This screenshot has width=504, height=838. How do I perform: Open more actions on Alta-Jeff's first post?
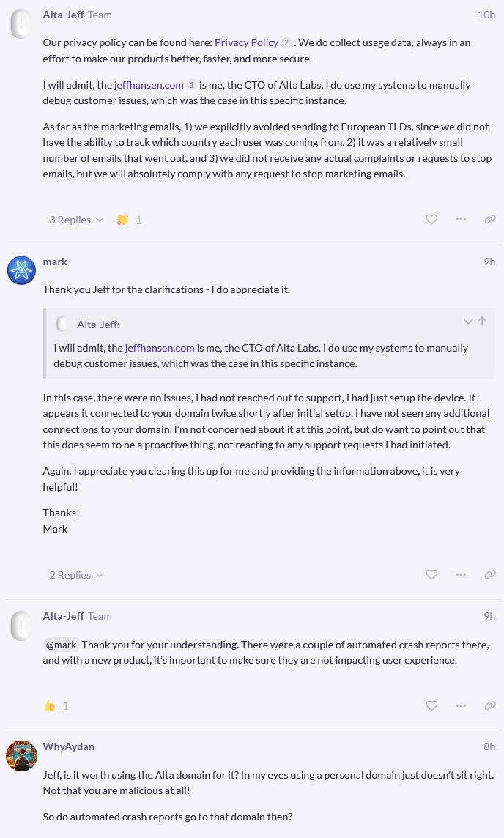(x=461, y=219)
